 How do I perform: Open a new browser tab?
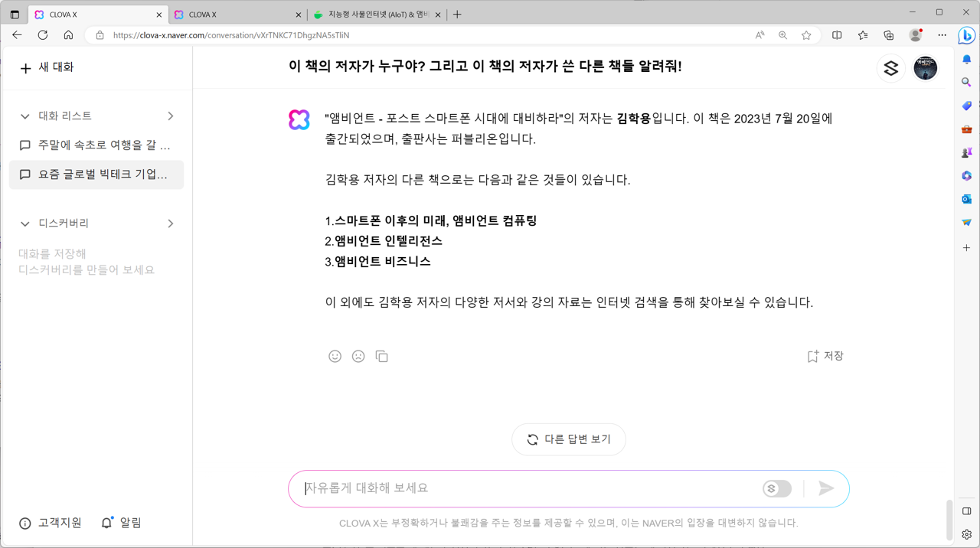coord(457,15)
